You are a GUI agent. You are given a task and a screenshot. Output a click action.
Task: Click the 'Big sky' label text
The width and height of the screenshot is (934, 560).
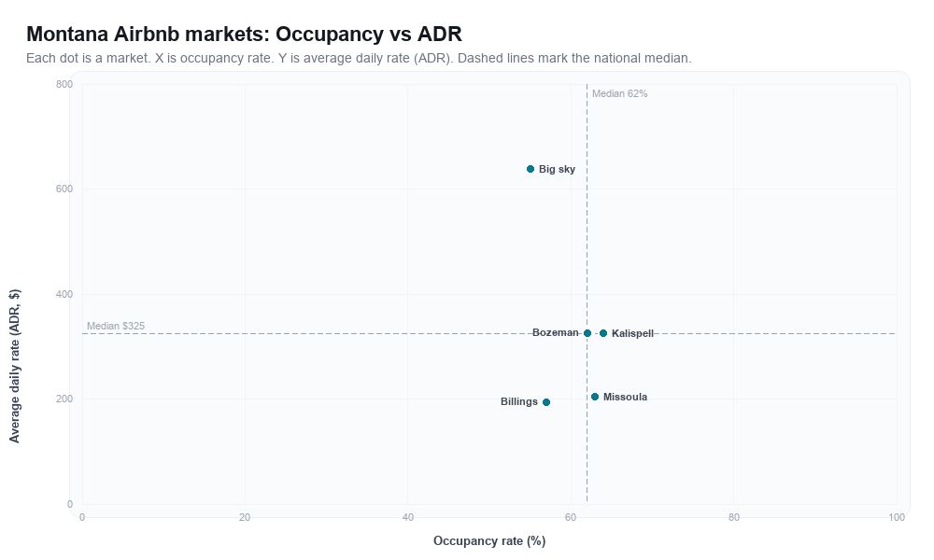pos(557,169)
